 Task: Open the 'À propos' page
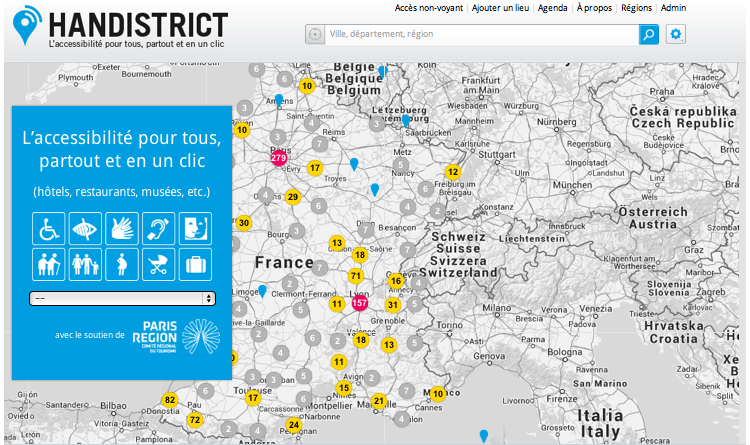point(594,8)
